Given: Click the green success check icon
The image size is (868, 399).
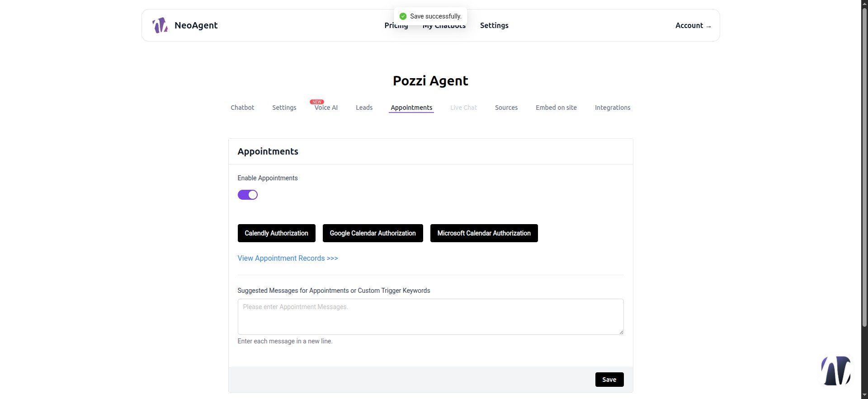Looking at the screenshot, I should tap(403, 16).
